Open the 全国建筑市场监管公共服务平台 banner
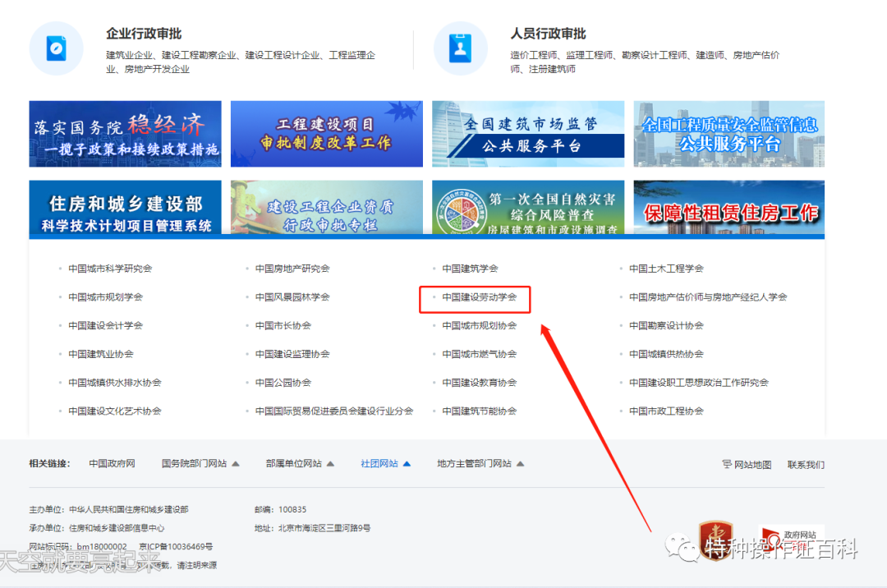The height and width of the screenshot is (588, 887). (528, 134)
